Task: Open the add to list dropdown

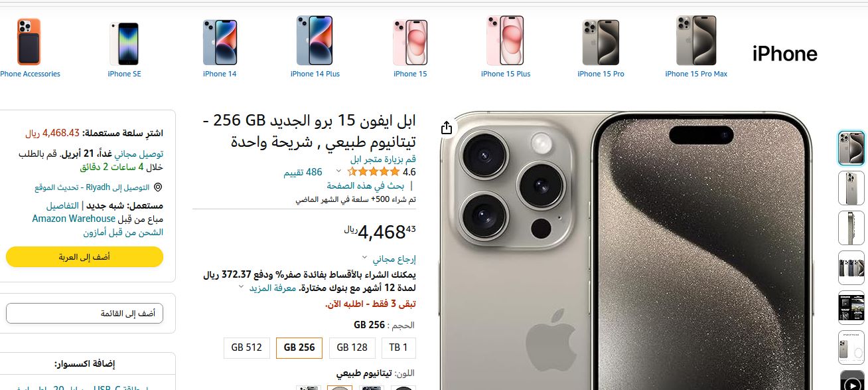Action: coord(84,313)
